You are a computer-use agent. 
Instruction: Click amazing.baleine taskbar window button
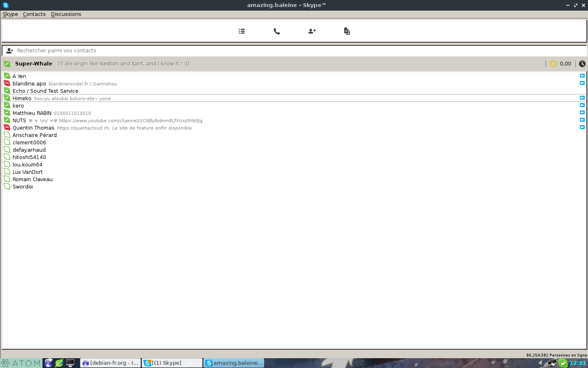[234, 363]
